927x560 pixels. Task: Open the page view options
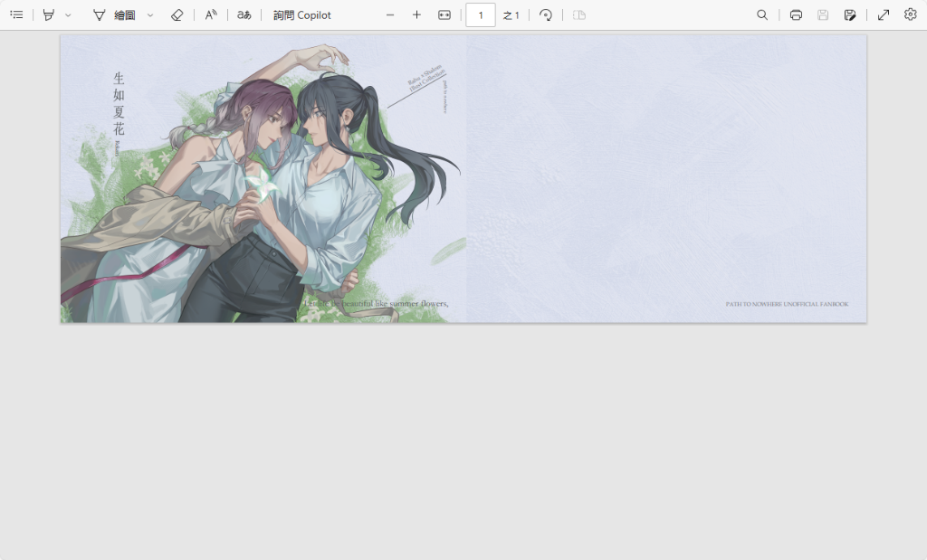[579, 14]
